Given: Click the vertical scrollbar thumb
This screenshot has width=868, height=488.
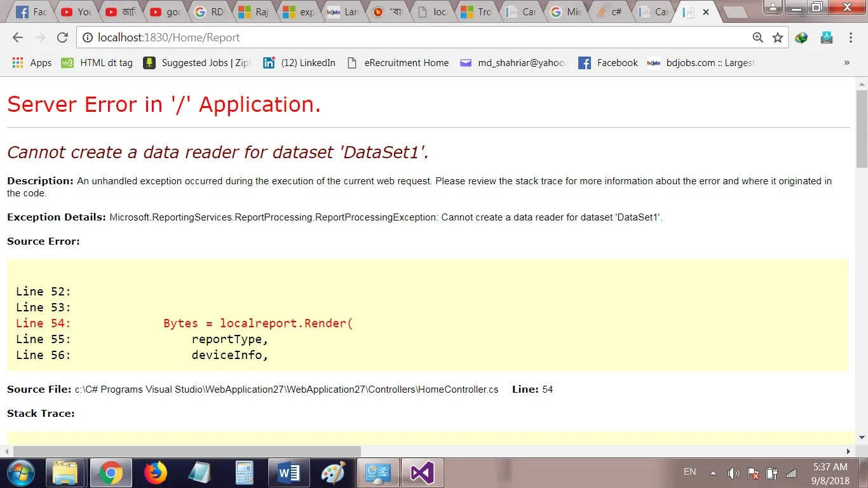Looking at the screenshot, I should coord(862,128).
